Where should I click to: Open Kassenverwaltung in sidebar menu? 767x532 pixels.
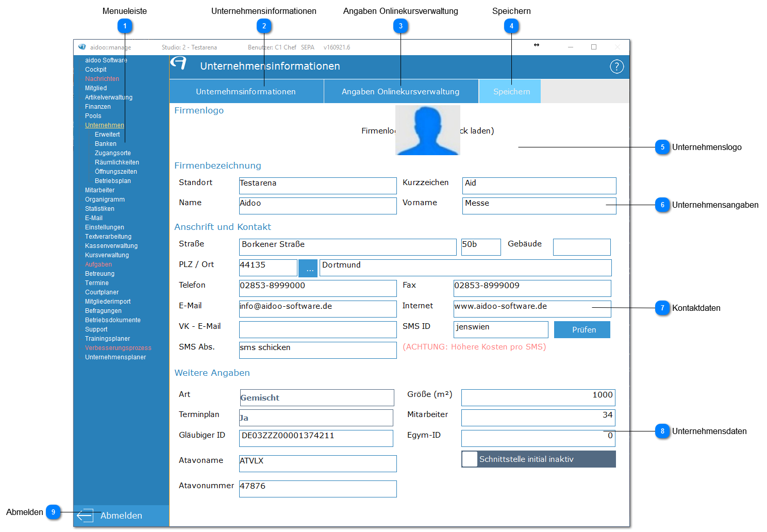pos(111,246)
